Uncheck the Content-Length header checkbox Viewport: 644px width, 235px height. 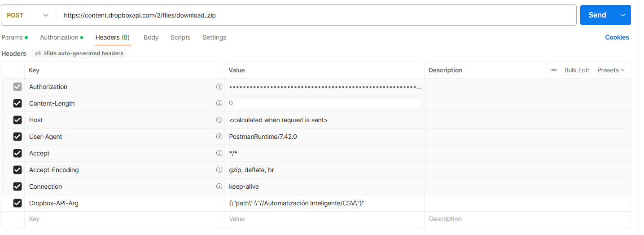pyautogui.click(x=18, y=103)
